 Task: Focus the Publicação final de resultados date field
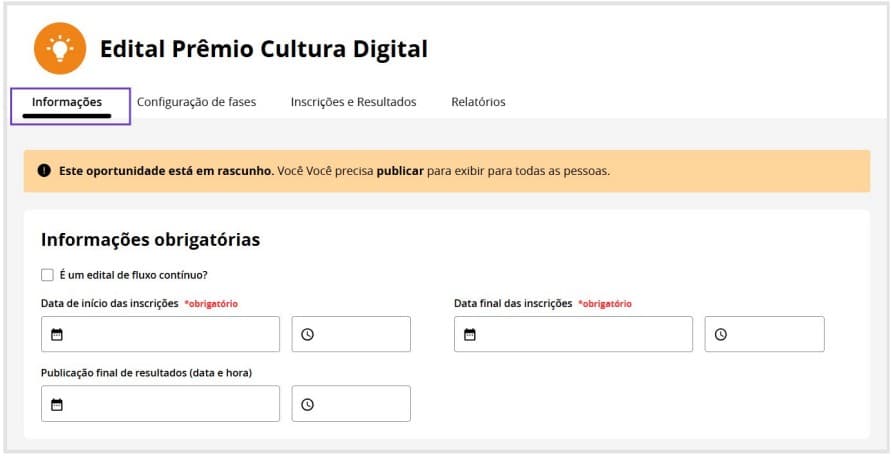[x=170, y=405]
